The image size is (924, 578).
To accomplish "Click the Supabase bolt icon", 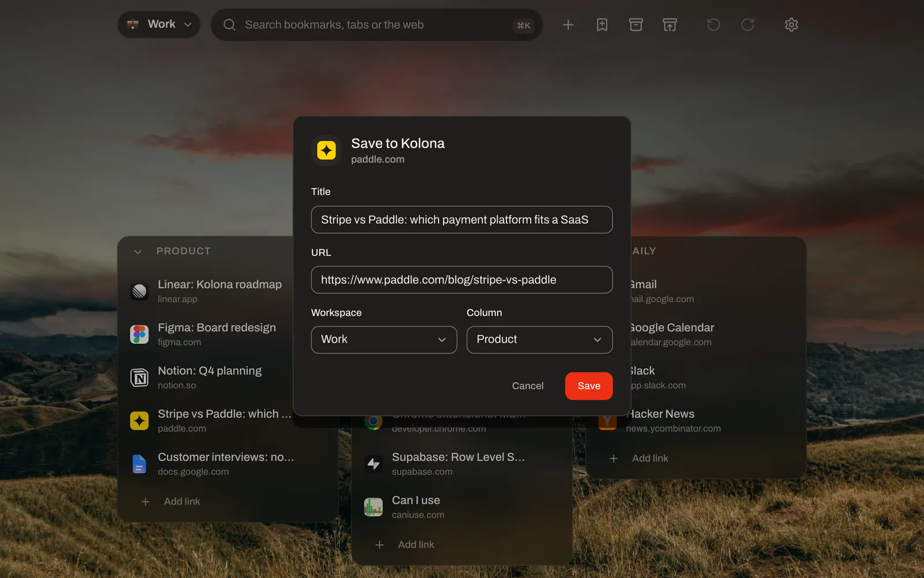I will pyautogui.click(x=374, y=464).
